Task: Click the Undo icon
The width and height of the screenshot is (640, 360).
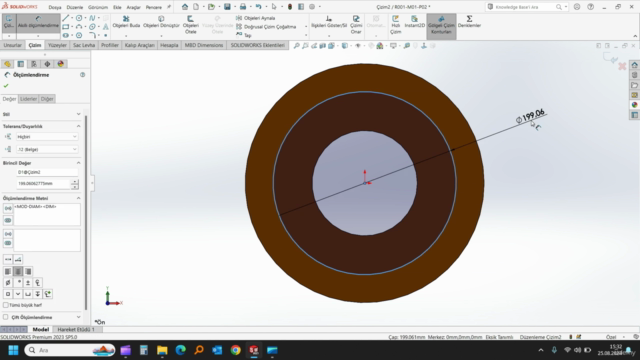Action: 258,7
